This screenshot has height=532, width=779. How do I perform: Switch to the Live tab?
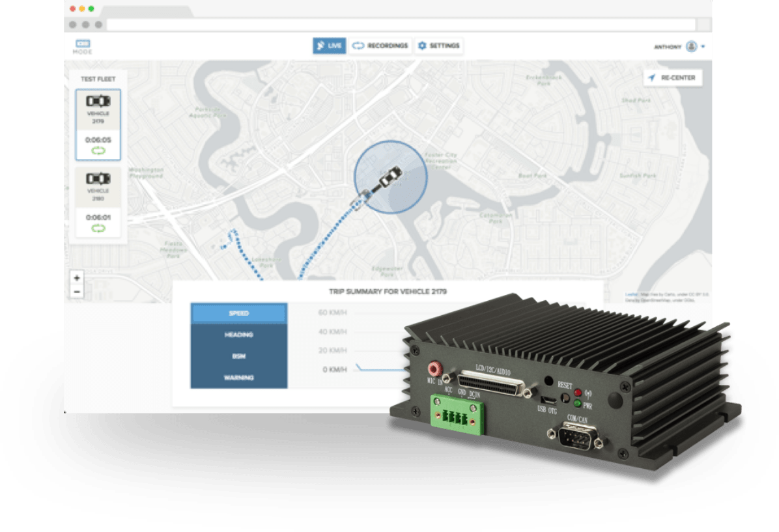point(329,46)
